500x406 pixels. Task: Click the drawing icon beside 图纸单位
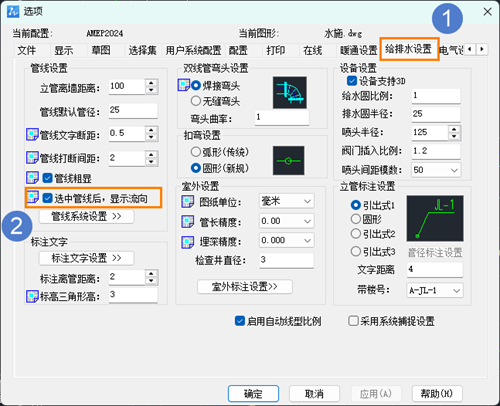(188, 202)
